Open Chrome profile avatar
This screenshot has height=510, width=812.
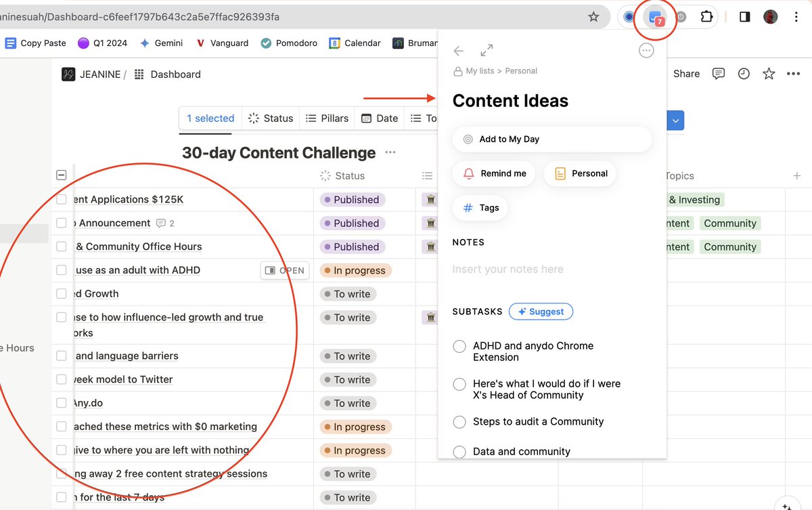tap(771, 17)
